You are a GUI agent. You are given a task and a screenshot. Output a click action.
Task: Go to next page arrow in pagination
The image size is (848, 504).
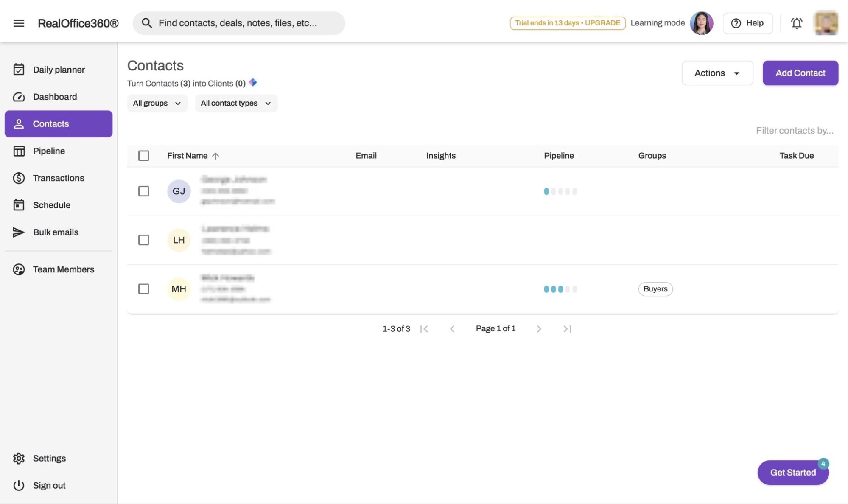(539, 329)
